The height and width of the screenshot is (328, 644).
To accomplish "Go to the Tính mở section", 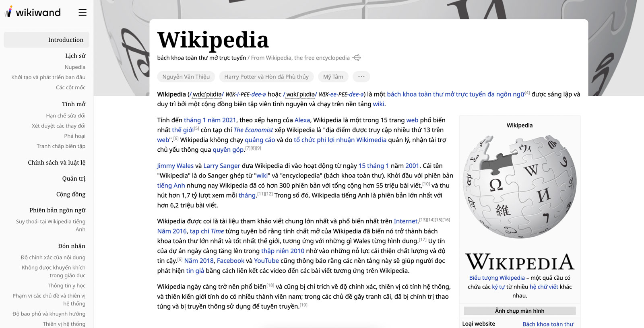I will [74, 104].
